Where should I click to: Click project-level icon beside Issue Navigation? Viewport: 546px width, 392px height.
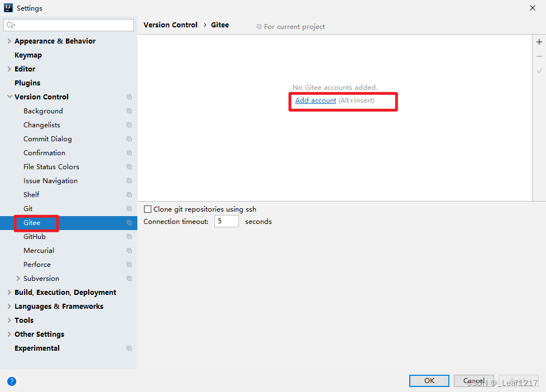coord(129,180)
